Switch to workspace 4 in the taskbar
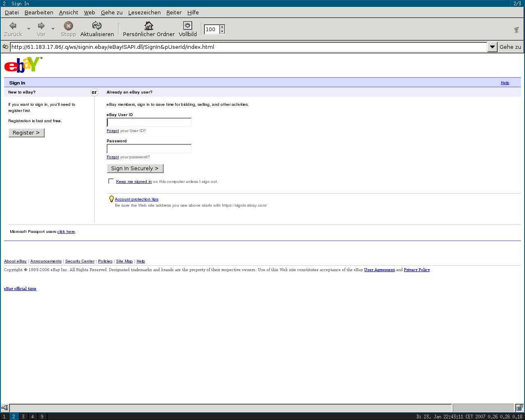Image resolution: width=525 pixels, height=420 pixels. point(32,416)
